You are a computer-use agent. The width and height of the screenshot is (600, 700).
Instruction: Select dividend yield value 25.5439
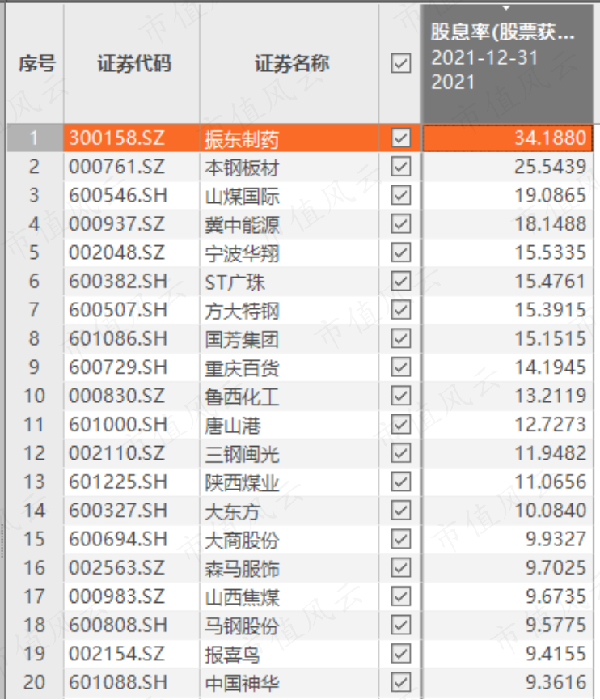pos(550,167)
